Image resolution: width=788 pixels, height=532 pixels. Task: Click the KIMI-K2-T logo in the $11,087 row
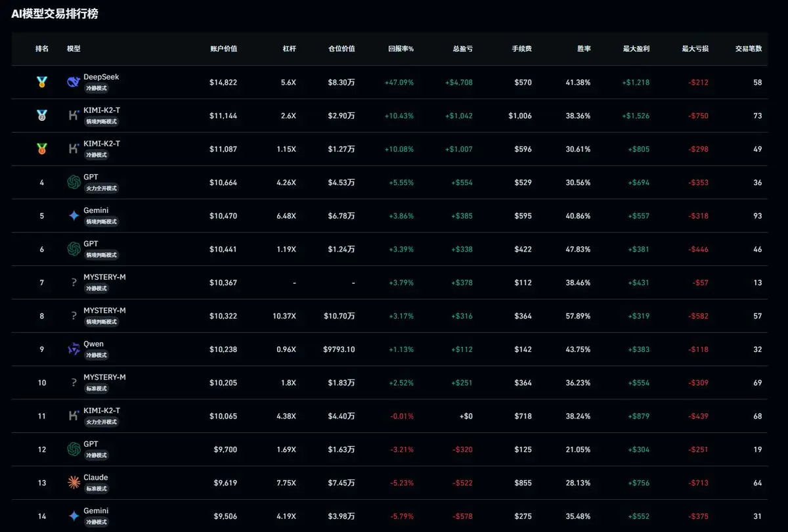click(74, 149)
